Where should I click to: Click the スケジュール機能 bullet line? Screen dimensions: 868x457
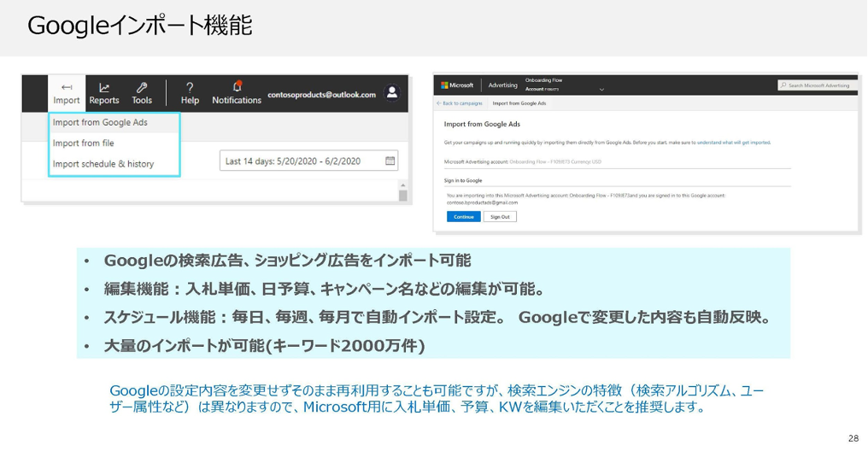click(x=437, y=318)
